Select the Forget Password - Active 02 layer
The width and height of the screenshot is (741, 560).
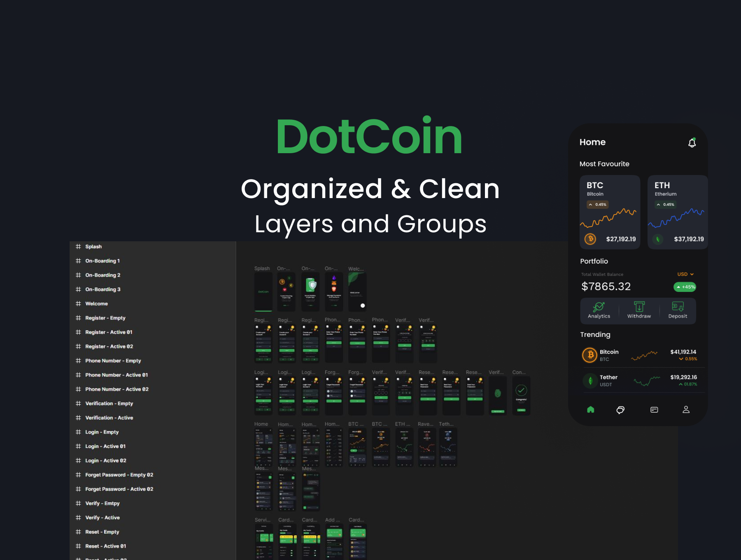point(119,489)
